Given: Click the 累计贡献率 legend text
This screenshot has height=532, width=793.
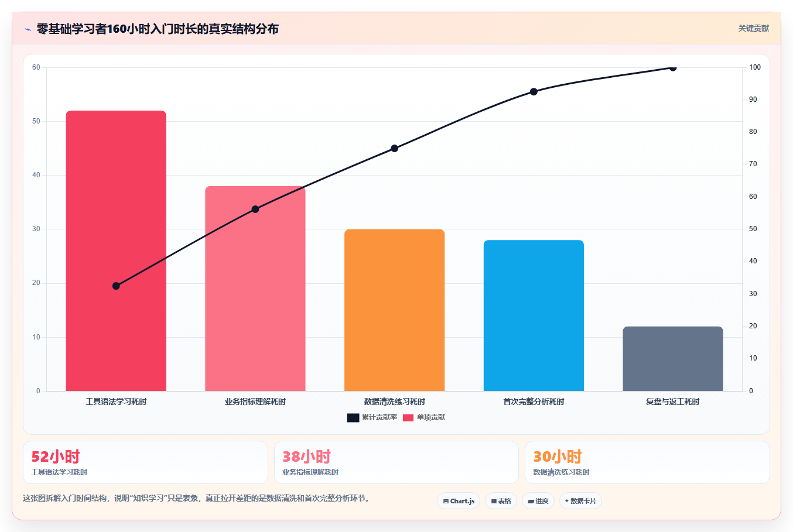Looking at the screenshot, I should pos(380,417).
